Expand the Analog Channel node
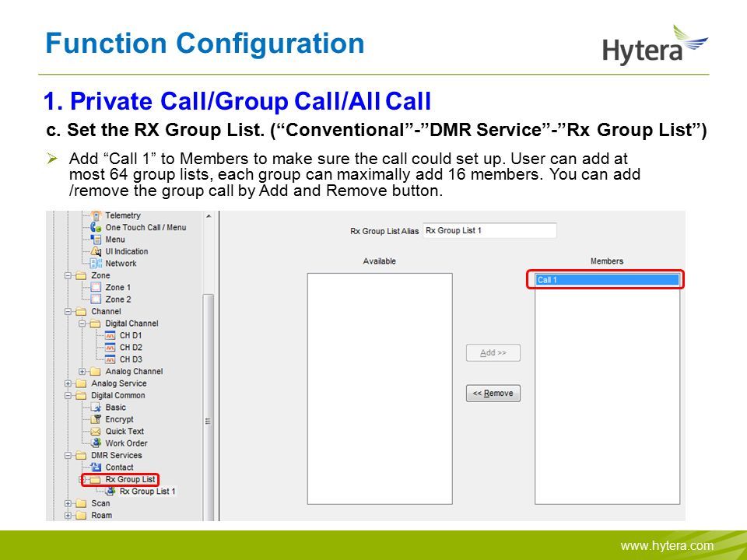This screenshot has width=747, height=560. coord(82,372)
